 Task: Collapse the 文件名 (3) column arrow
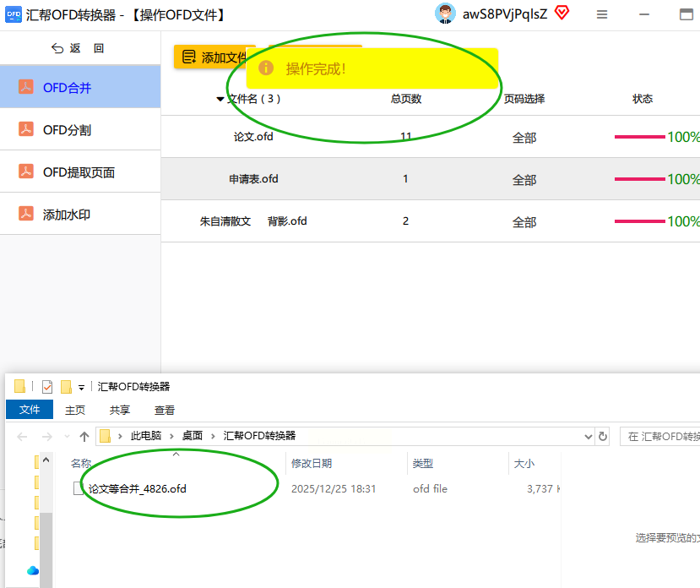(x=220, y=99)
